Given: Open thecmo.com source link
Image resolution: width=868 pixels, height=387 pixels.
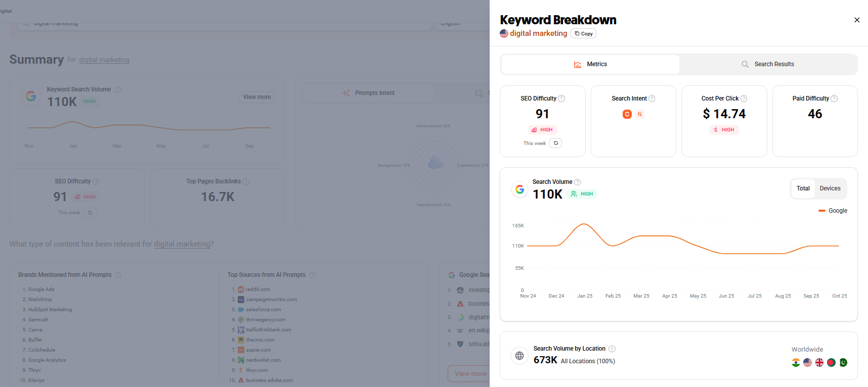Looking at the screenshot, I should (x=260, y=340).
